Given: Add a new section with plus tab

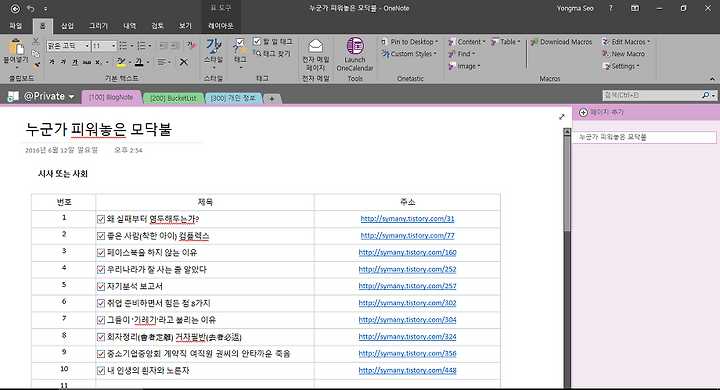Looking at the screenshot, I should (x=272, y=98).
